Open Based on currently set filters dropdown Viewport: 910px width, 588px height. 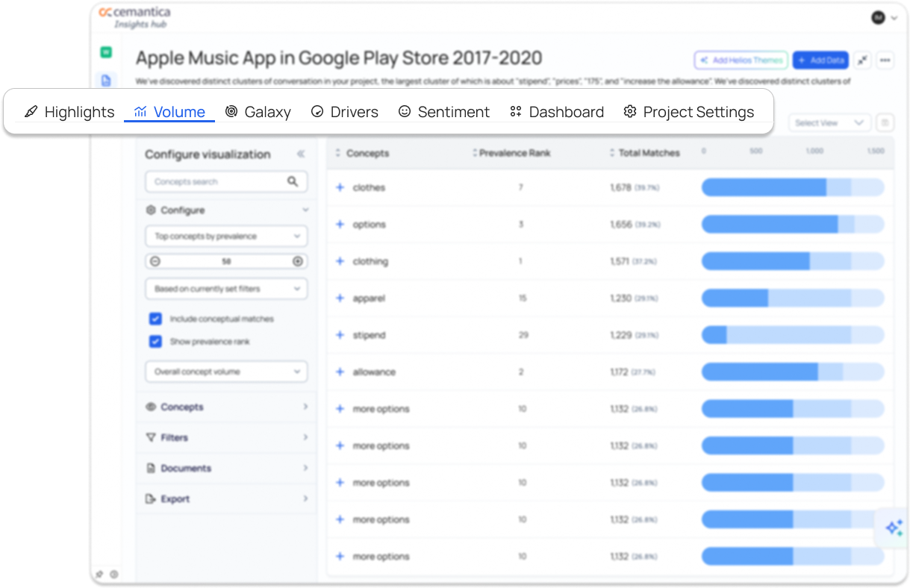(226, 288)
